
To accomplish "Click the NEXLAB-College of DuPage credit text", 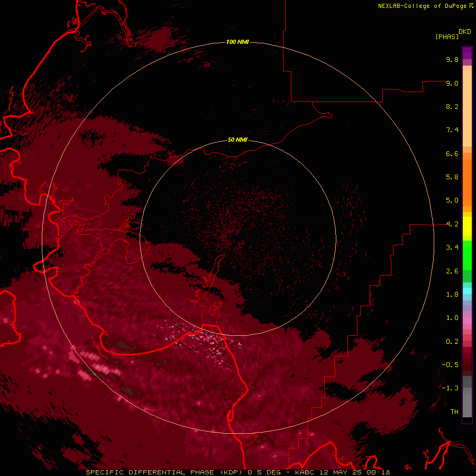I will (423, 6).
